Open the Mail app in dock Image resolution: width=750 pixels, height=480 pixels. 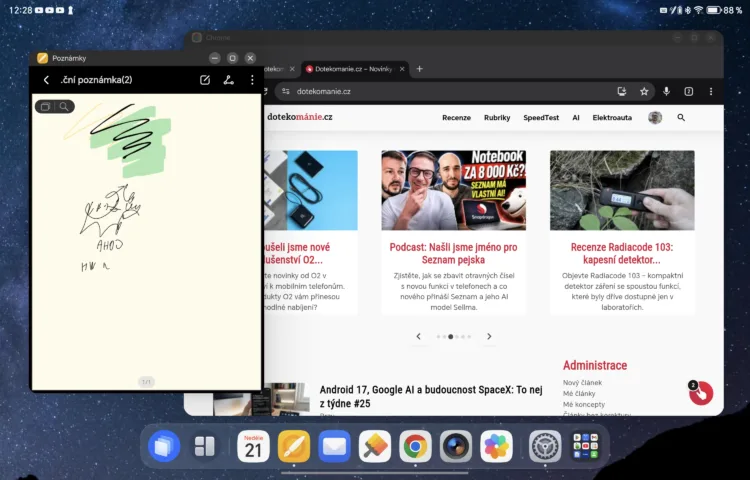pyautogui.click(x=334, y=447)
